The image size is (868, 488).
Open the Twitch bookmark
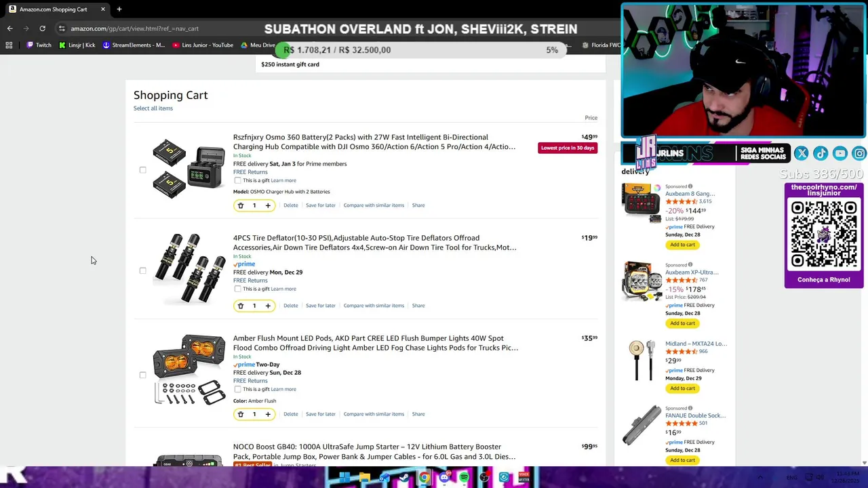pos(39,45)
